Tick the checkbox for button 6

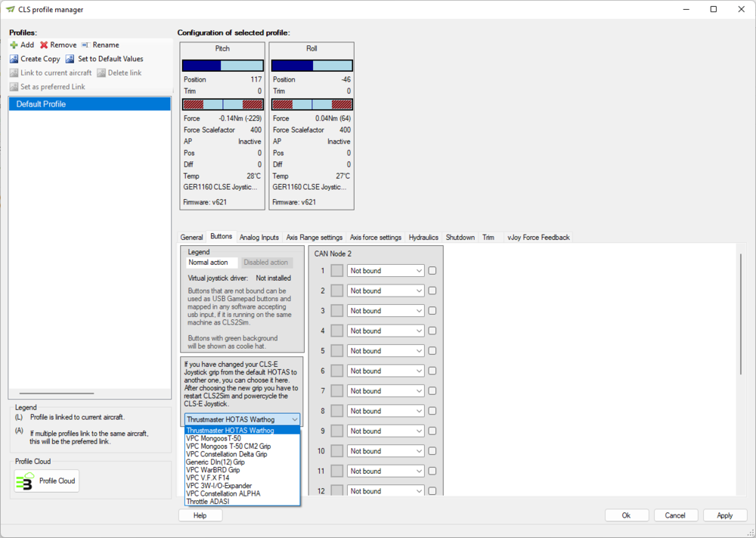coord(432,371)
